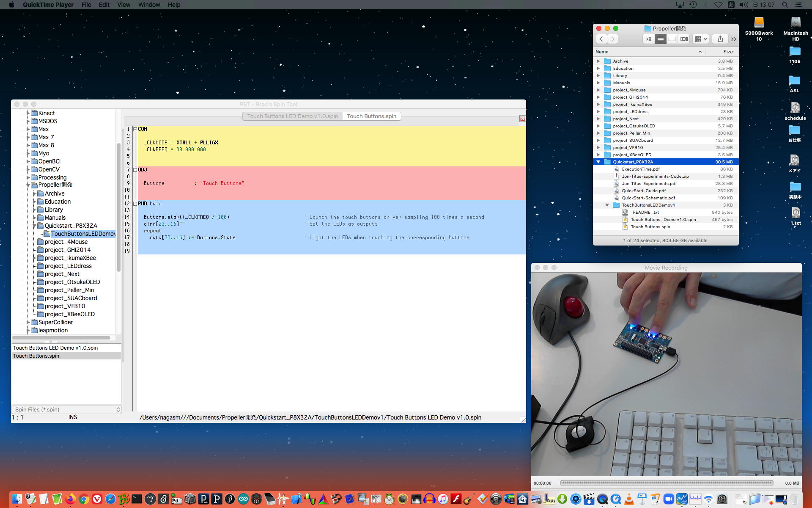Go back in Finder window
The image size is (812, 508).
(x=601, y=39)
